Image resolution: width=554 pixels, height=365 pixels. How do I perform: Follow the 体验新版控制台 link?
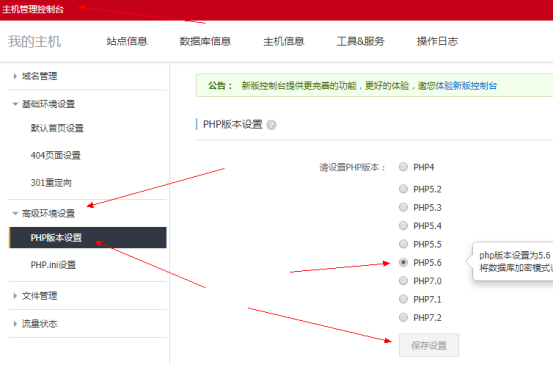pyautogui.click(x=466, y=86)
